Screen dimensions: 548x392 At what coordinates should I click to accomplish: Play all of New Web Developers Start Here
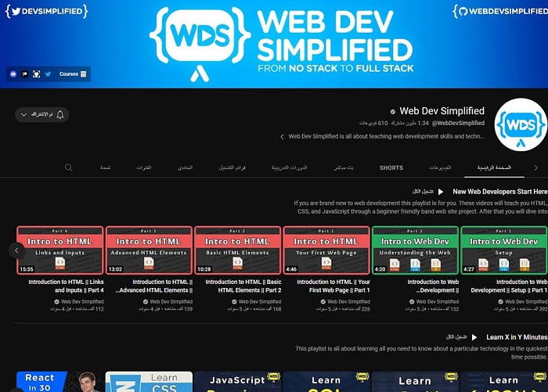[x=427, y=192]
